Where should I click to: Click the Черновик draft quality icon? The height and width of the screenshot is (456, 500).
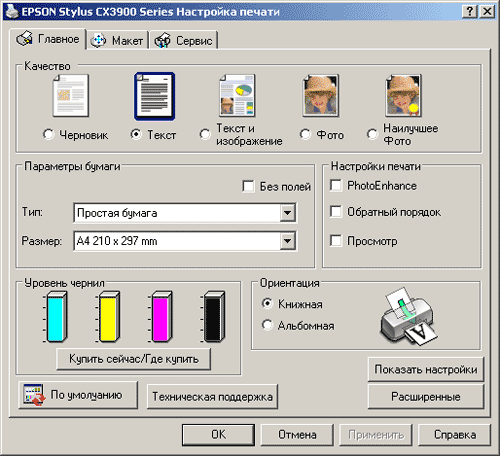click(71, 96)
